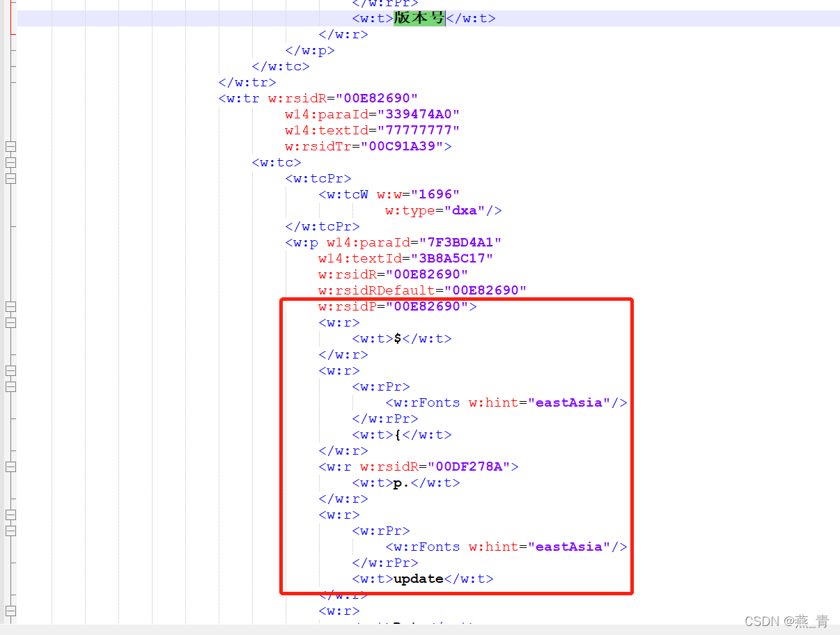Viewport: 840px width, 635px height.
Task: Collapse the run with rsidR 00DF278A
Action: pos(10,466)
